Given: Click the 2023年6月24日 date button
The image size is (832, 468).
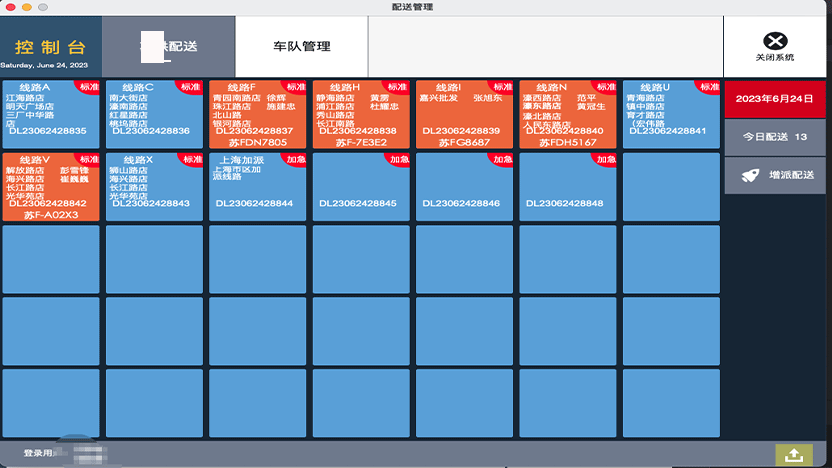Looking at the screenshot, I should click(775, 99).
